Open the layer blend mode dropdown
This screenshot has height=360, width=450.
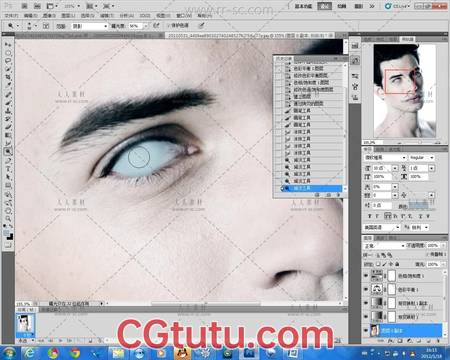384,246
